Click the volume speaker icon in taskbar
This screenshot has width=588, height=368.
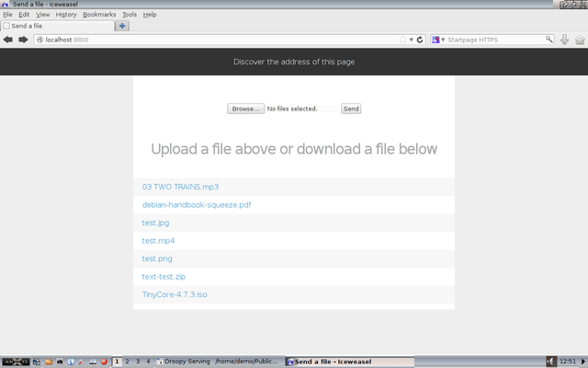click(551, 362)
